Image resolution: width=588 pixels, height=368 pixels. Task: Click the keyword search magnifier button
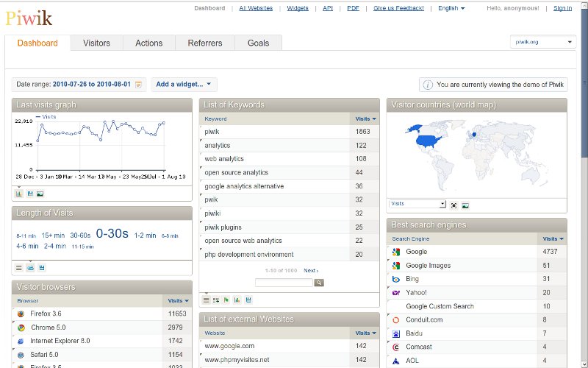pos(319,283)
